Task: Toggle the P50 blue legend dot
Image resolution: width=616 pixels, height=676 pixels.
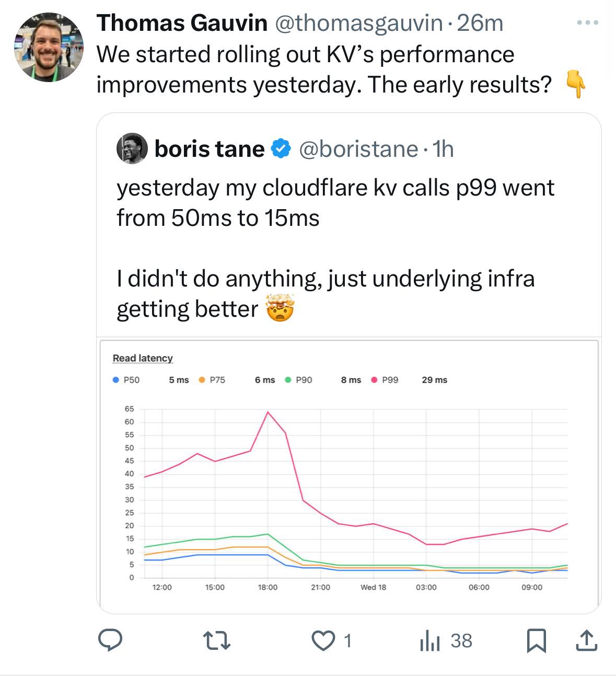Action: (116, 380)
